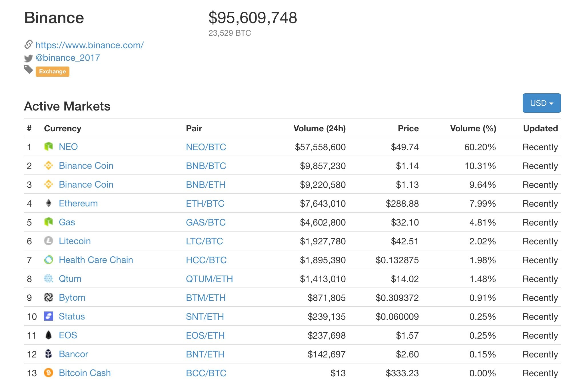Open the HCC/BTC pair link

pyautogui.click(x=206, y=260)
